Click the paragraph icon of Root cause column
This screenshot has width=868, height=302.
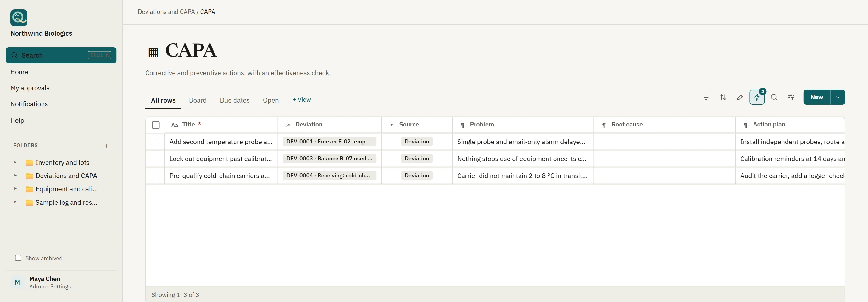click(604, 125)
